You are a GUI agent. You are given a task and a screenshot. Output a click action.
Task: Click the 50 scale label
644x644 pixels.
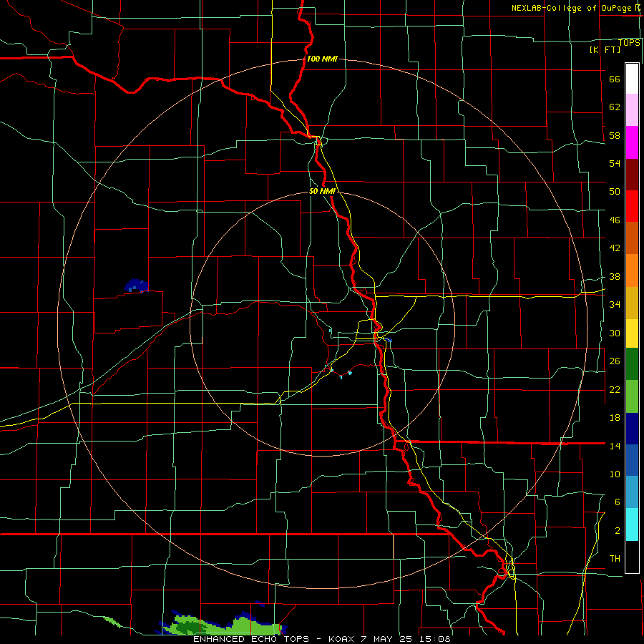tap(615, 192)
